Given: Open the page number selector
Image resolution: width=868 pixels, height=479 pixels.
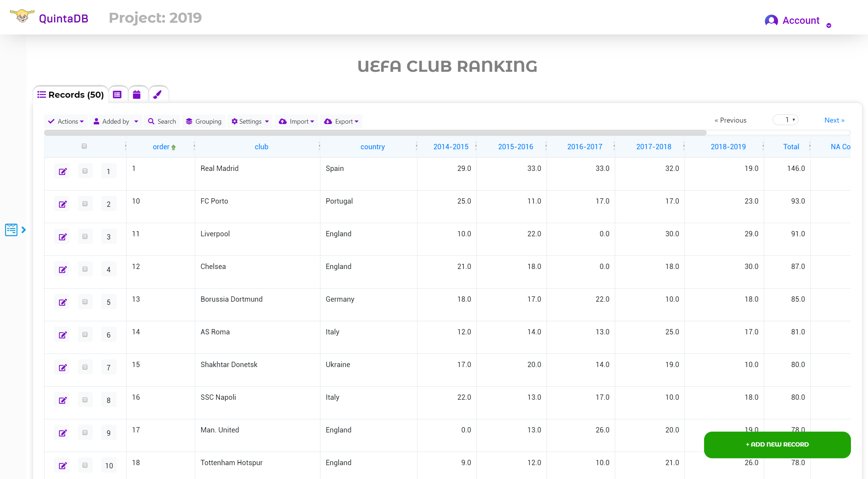Looking at the screenshot, I should pos(786,120).
